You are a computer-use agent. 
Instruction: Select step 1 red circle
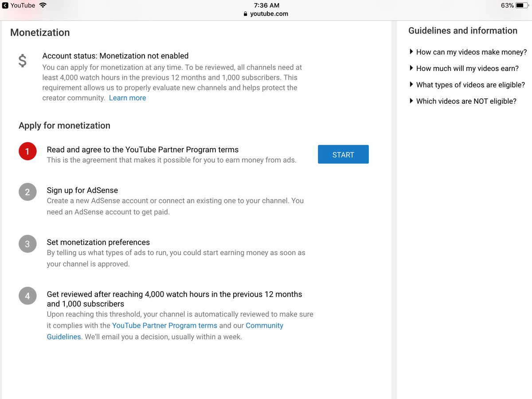click(x=27, y=152)
